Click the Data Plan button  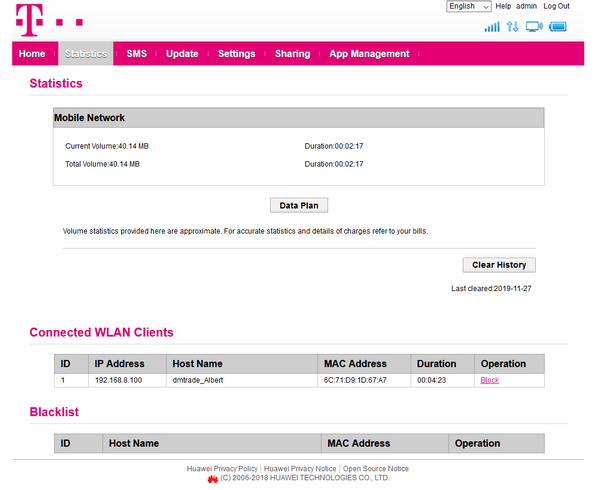tap(299, 205)
